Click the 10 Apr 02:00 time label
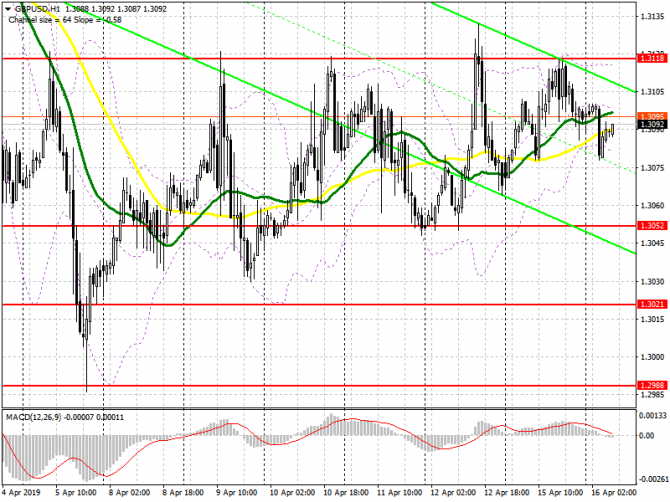670x502 pixels. 292,493
